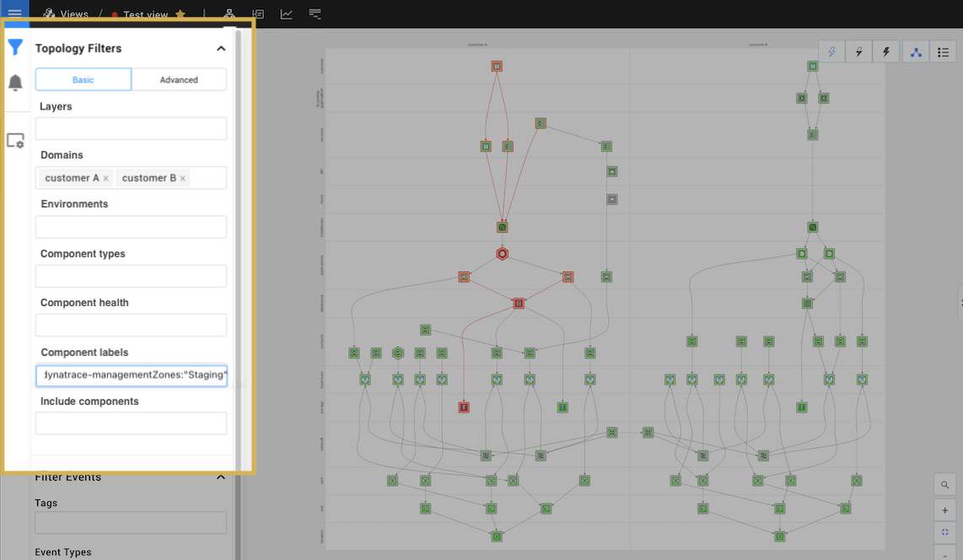
Task: Select the topmost customer A component
Action: point(497,66)
